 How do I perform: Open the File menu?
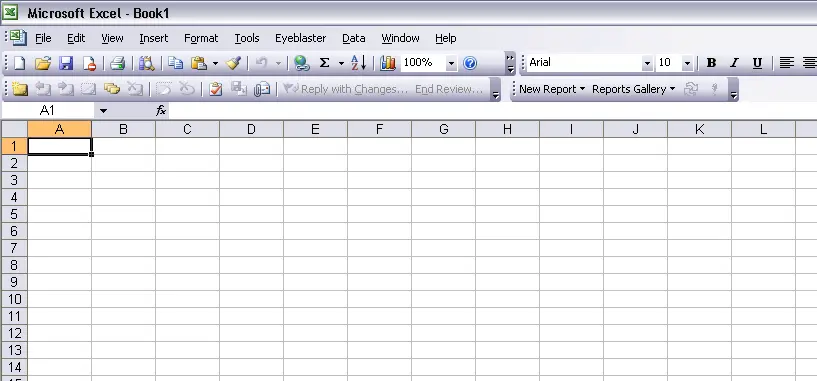43,38
